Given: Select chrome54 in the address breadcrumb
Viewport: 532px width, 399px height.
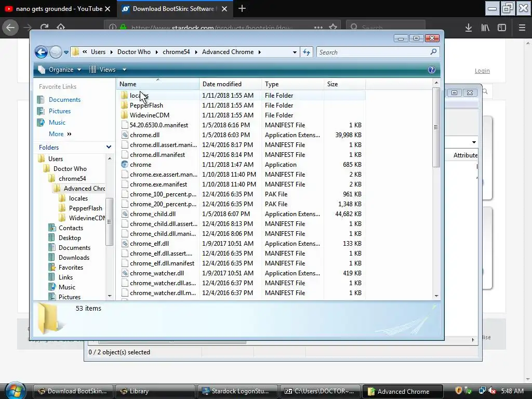Looking at the screenshot, I should pos(176,52).
